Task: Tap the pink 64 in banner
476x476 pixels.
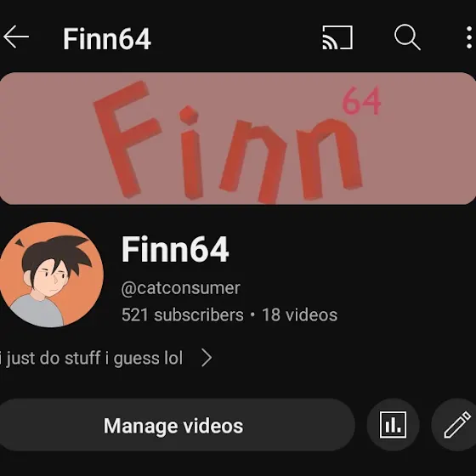Action: [361, 101]
